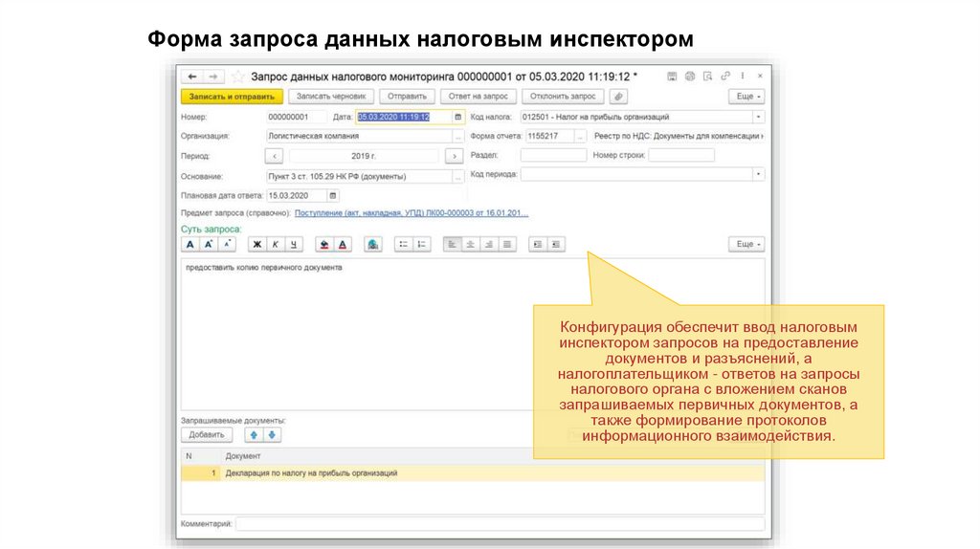The height and width of the screenshot is (549, 980).
Task: Open the text editor Еще menu
Action: pyautogui.click(x=746, y=245)
